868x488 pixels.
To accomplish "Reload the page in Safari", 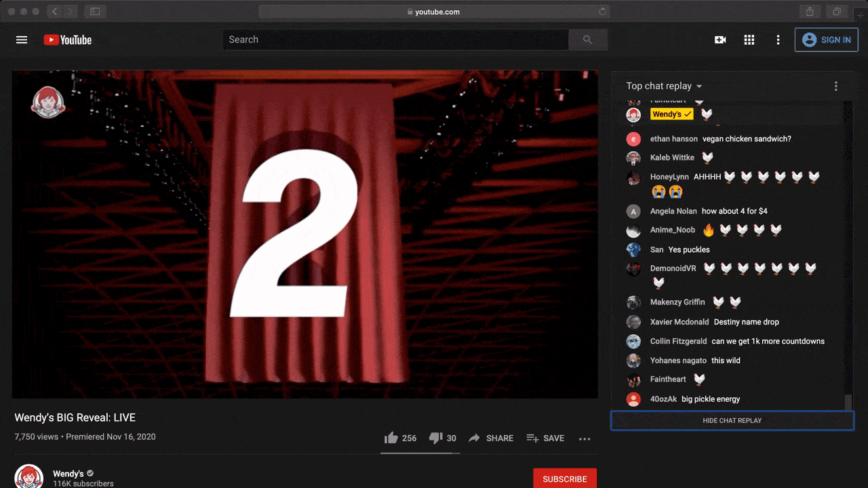I will click(x=602, y=12).
